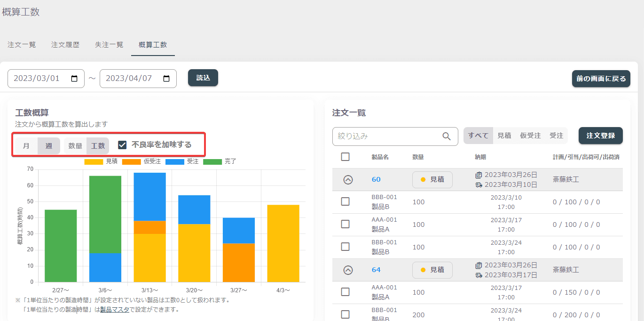Click the 読込 button
The image size is (644, 321).
click(x=203, y=78)
